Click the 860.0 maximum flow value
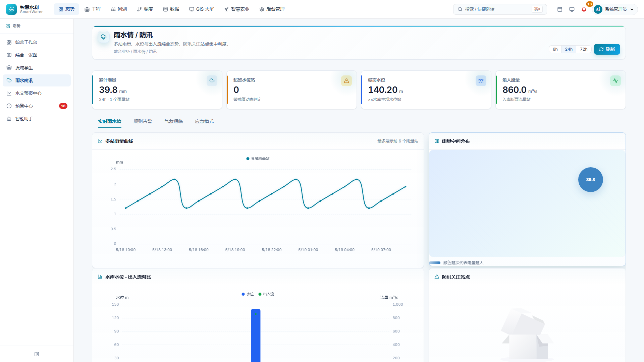The image size is (644, 362). pyautogui.click(x=515, y=90)
